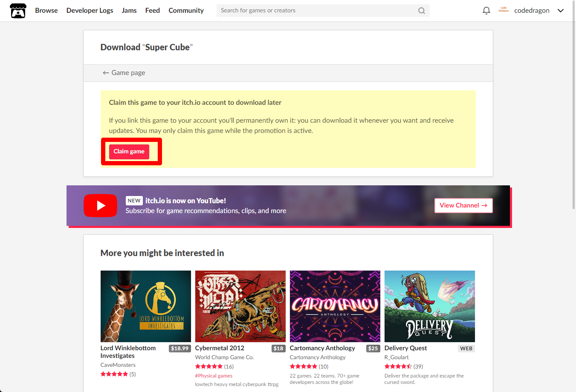
Task: Expand the account menu chevron
Action: 561,11
